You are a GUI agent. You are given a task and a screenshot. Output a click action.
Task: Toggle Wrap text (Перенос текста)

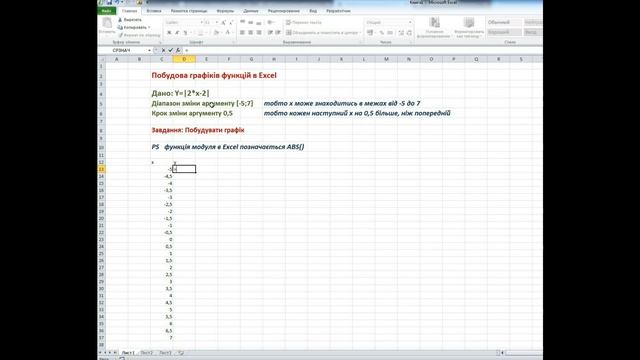304,22
